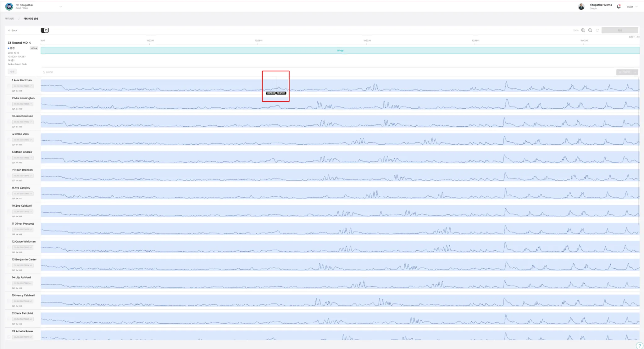644x349 pixels.
Task: Click the reset zoom refresh icon
Action: pyautogui.click(x=597, y=30)
